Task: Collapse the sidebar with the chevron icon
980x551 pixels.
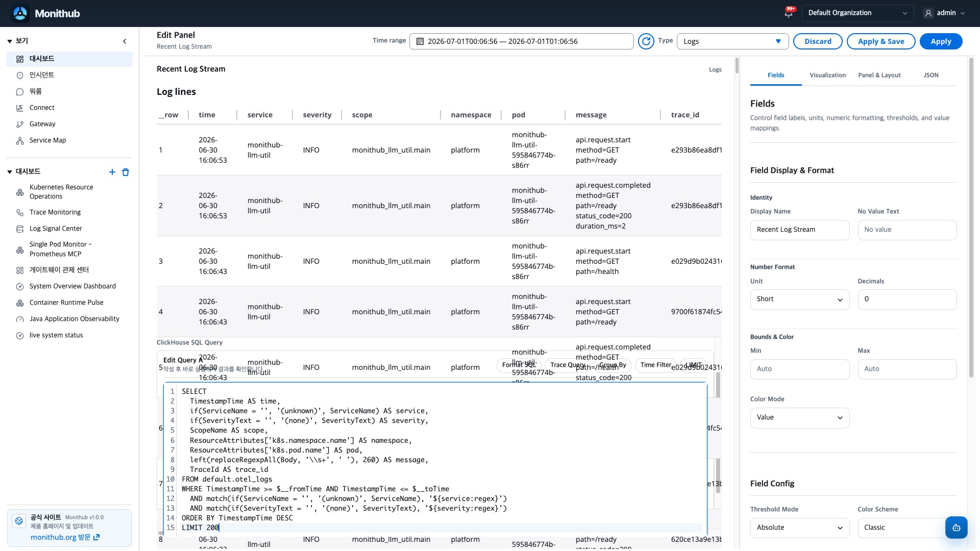Action: pos(125,41)
